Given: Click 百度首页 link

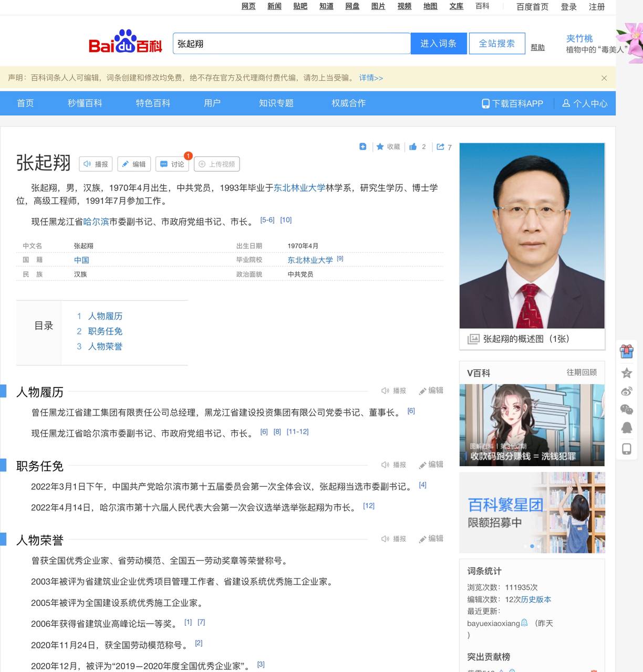Looking at the screenshot, I should pos(532,7).
